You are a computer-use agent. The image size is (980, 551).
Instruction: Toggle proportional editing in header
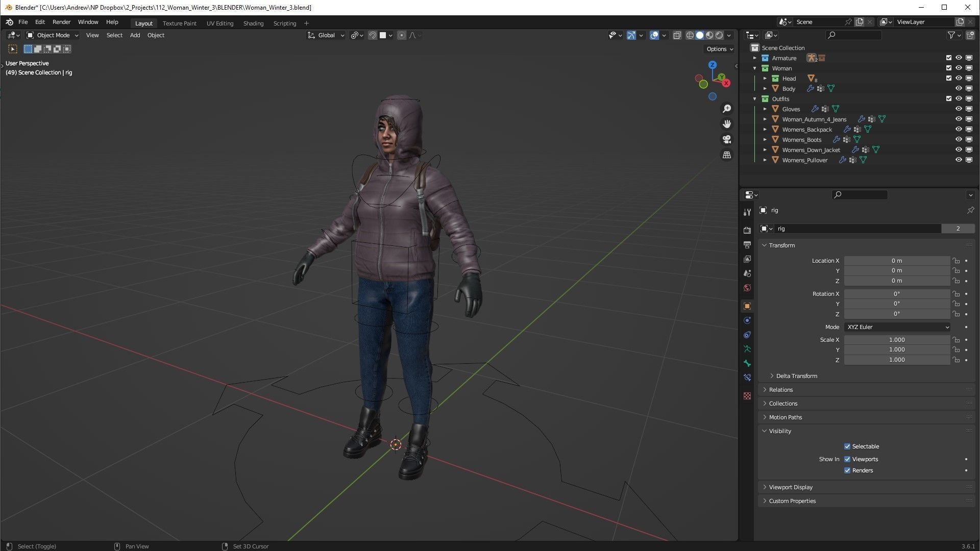402,35
